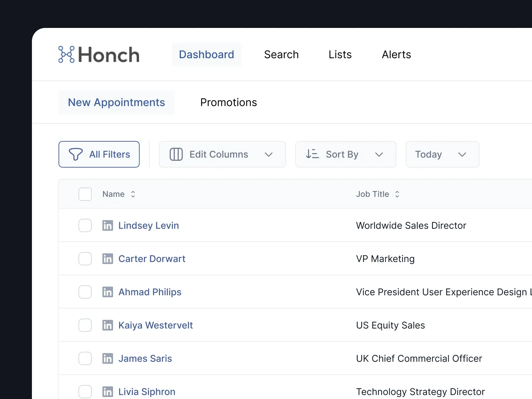532x399 pixels.
Task: Switch to the Promotions tab
Action: [x=228, y=102]
